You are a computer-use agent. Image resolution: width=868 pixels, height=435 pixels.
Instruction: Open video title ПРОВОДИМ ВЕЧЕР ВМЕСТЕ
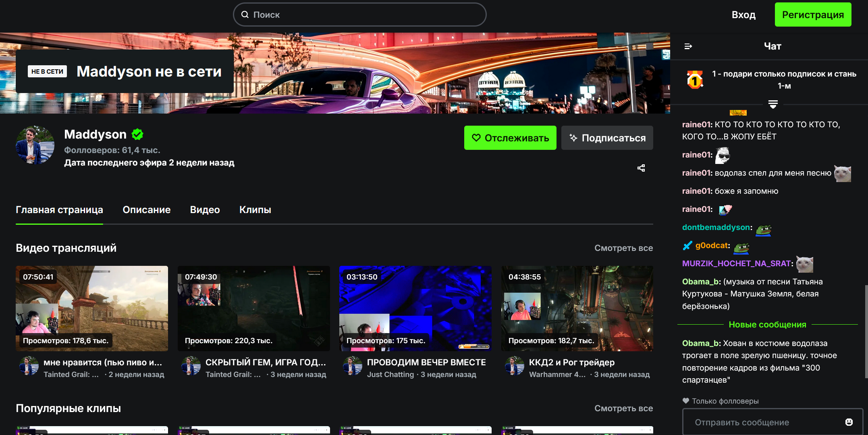426,362
